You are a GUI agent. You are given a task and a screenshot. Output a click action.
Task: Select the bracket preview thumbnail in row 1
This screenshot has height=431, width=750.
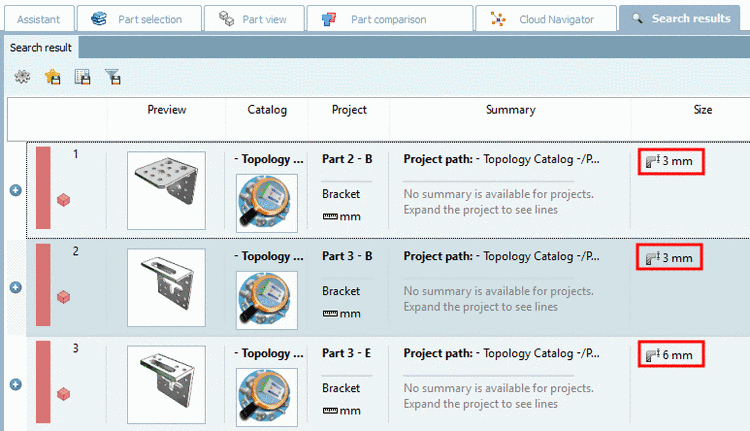[166, 190]
